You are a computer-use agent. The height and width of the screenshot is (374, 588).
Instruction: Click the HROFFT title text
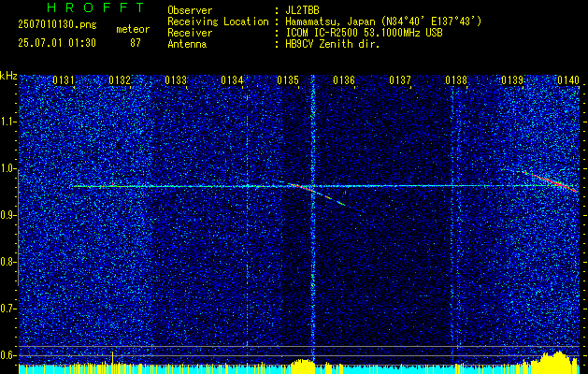pyautogui.click(x=95, y=7)
